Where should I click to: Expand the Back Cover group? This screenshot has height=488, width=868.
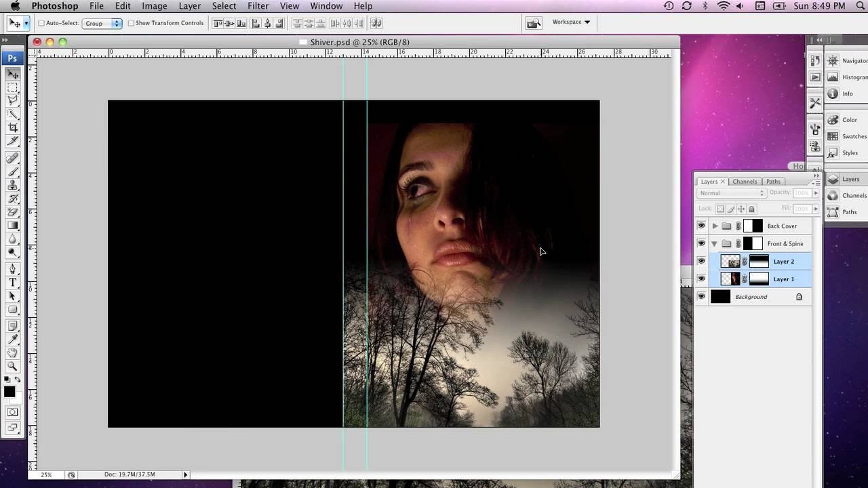pos(715,226)
